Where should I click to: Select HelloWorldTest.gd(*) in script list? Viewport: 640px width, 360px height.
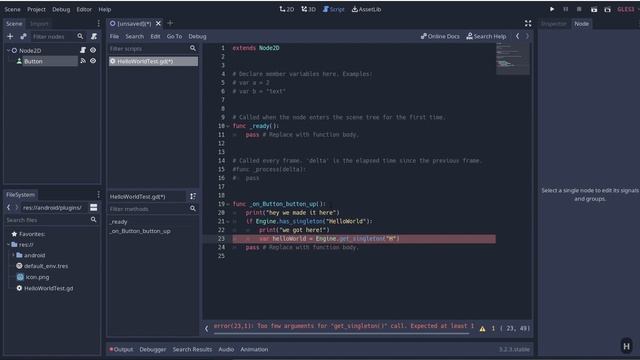point(153,61)
